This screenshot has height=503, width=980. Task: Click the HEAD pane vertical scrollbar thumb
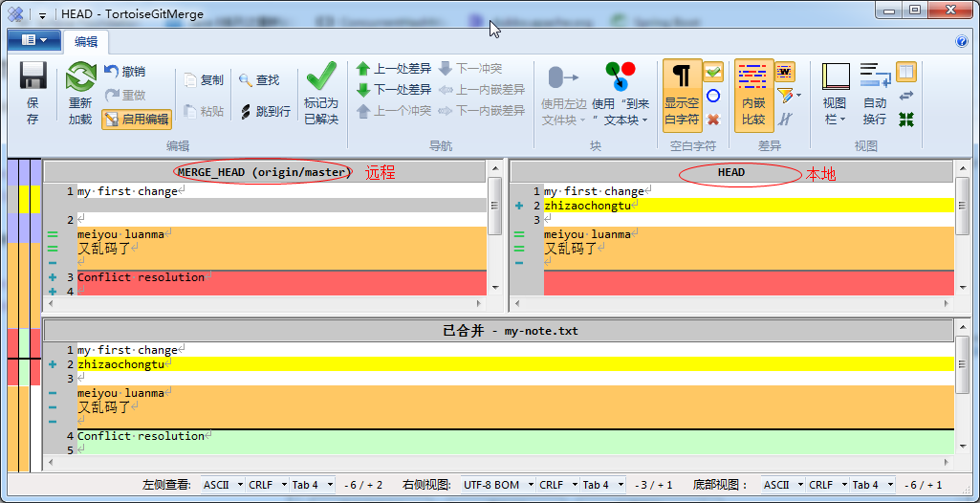coord(962,207)
